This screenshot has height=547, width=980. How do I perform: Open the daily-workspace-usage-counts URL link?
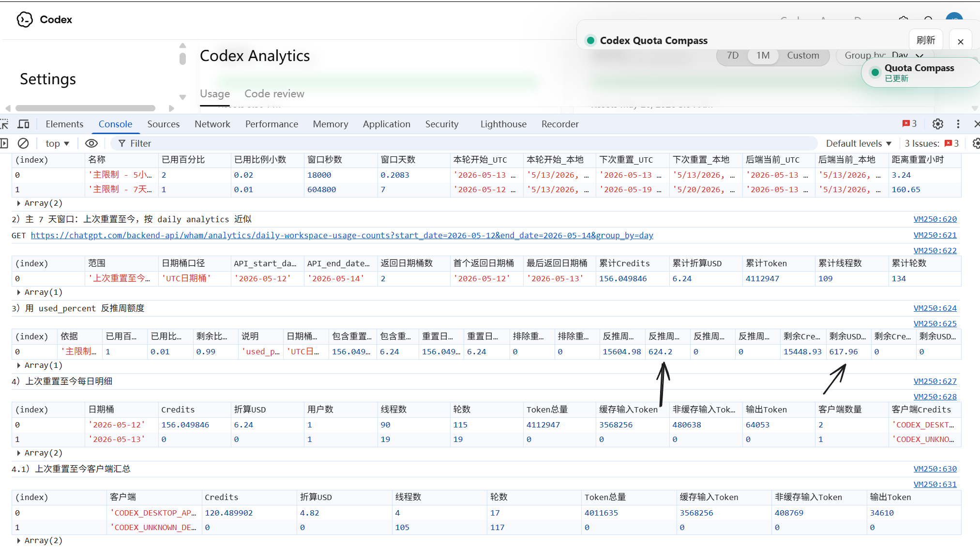click(342, 235)
